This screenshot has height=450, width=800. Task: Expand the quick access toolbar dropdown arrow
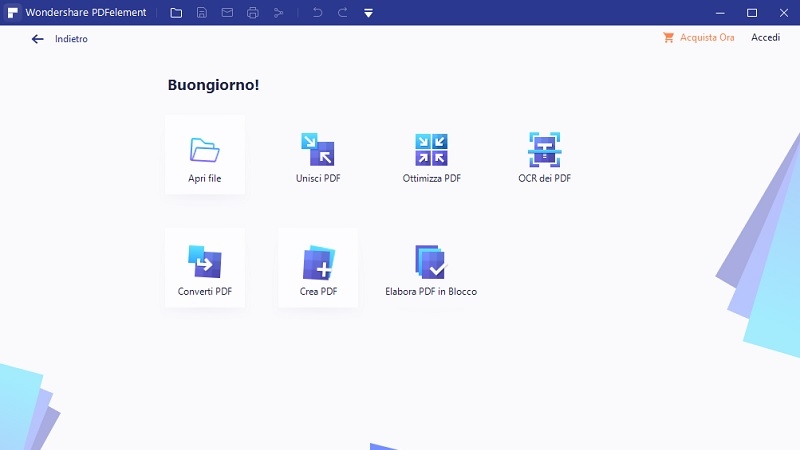click(368, 13)
